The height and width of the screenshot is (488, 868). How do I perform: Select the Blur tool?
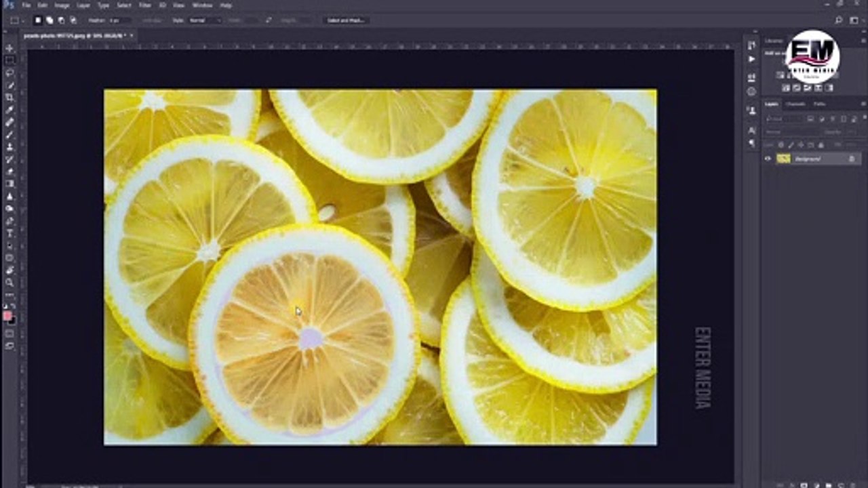9,196
